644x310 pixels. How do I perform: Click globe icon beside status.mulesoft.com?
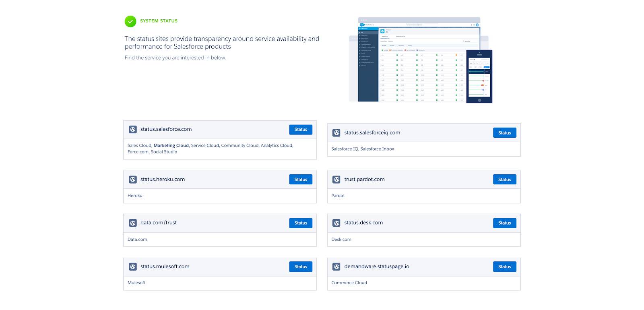pos(133,267)
